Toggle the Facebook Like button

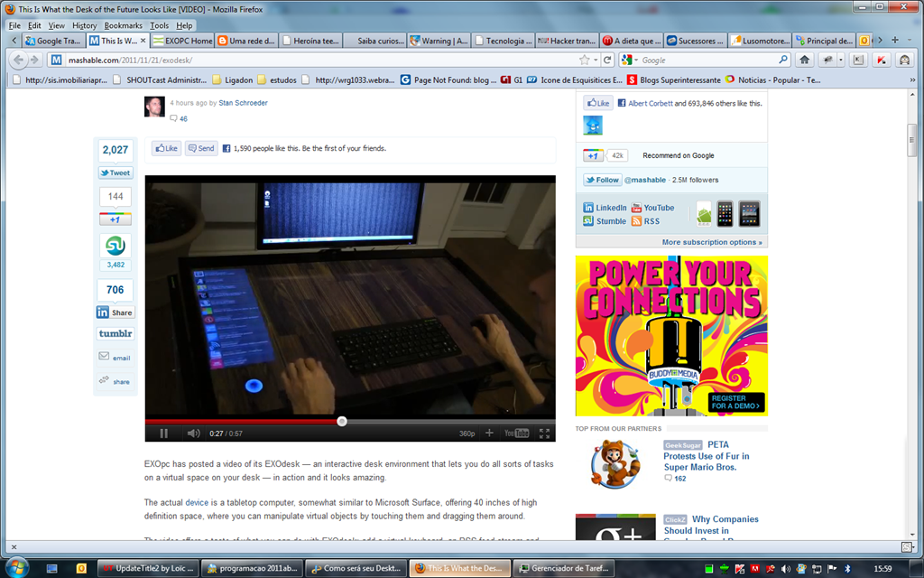pyautogui.click(x=166, y=148)
